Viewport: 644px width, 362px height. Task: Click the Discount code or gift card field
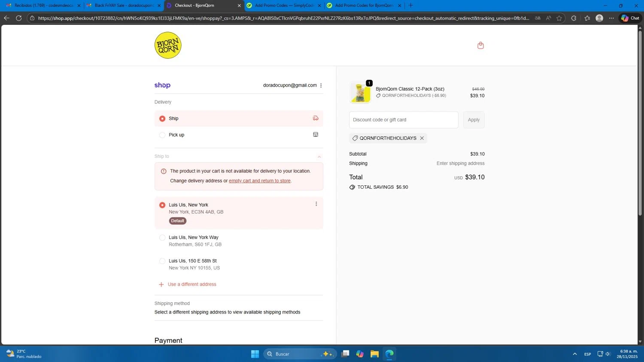pos(404,120)
